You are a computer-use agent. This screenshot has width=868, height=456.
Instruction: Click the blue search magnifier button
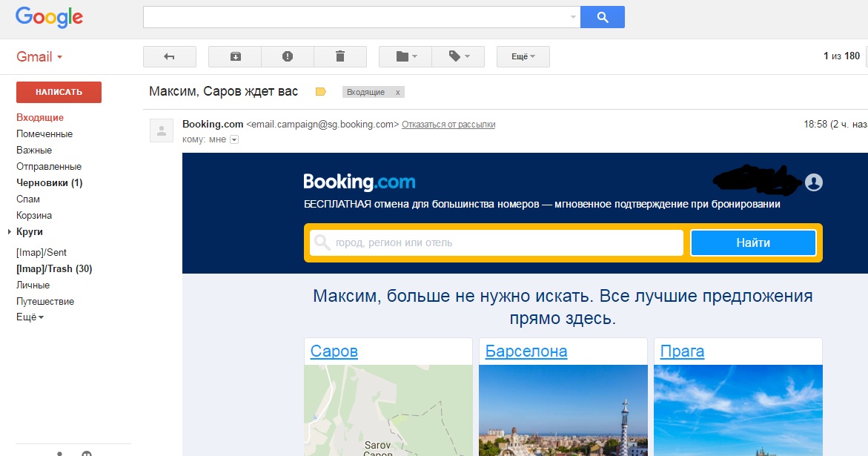pos(602,17)
